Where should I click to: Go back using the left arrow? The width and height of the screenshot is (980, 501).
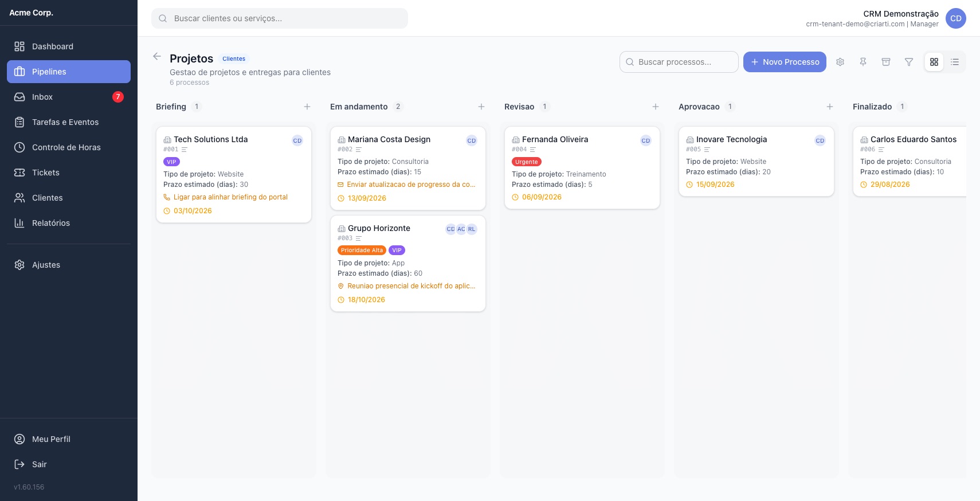(157, 56)
